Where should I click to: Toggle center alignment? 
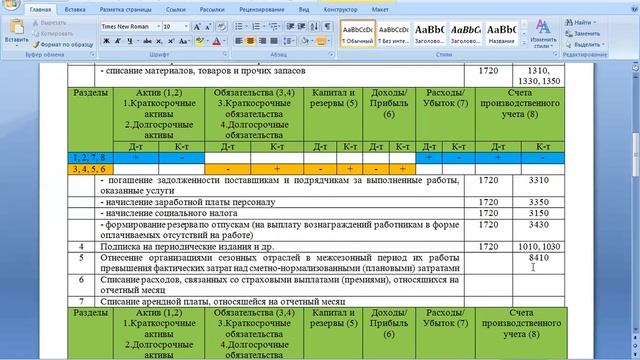251,41
